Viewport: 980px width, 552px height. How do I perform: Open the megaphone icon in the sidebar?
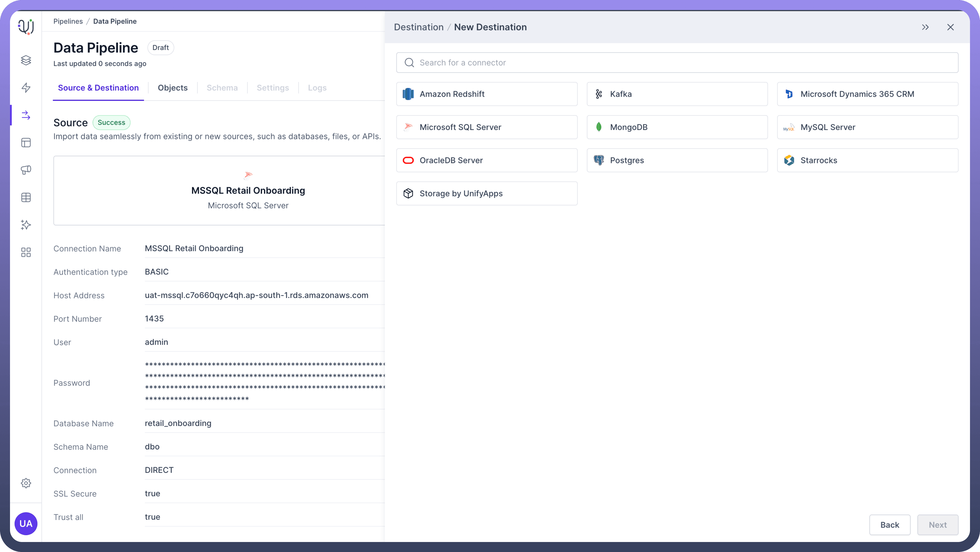[x=26, y=170]
